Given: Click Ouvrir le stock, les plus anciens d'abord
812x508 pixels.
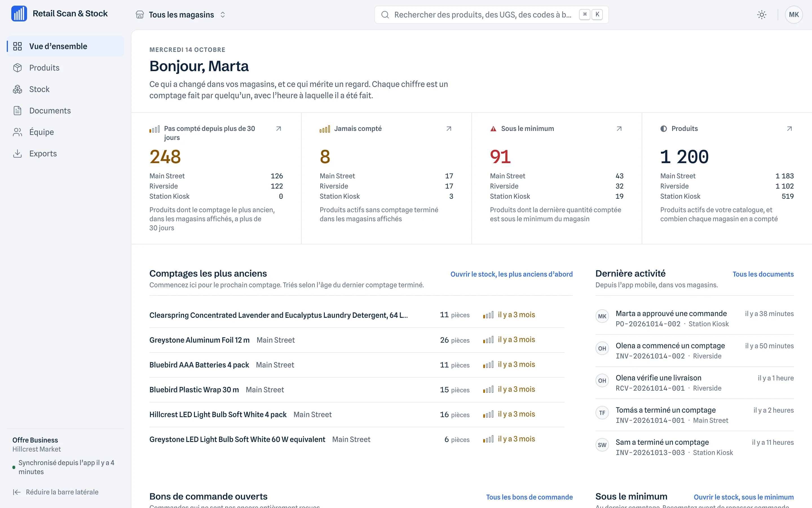Looking at the screenshot, I should [x=511, y=274].
